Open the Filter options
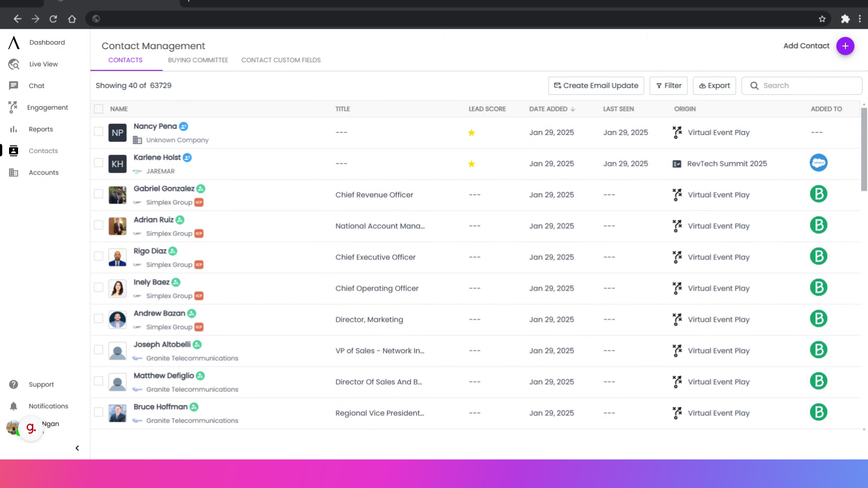 pyautogui.click(x=669, y=86)
